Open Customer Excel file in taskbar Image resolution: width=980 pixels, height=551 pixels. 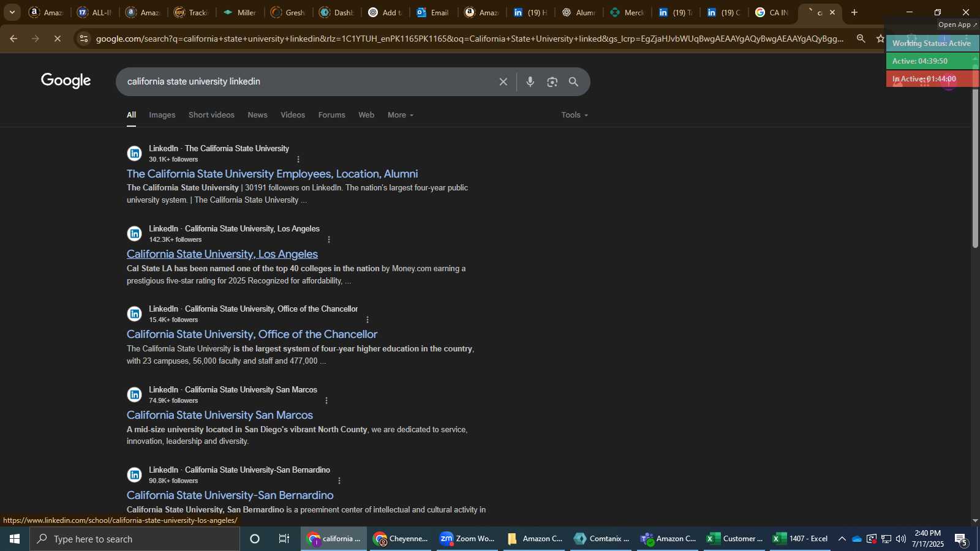click(x=735, y=539)
